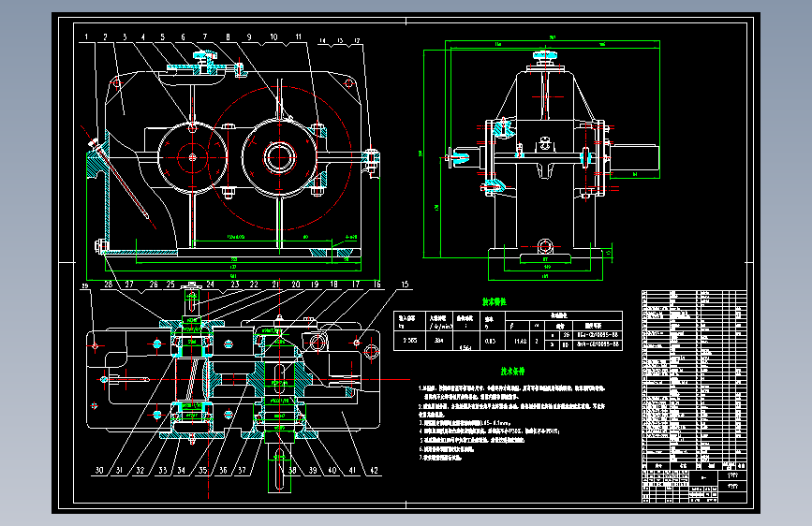
Task: Click part callout number 6 above gearbox
Action: (x=183, y=37)
